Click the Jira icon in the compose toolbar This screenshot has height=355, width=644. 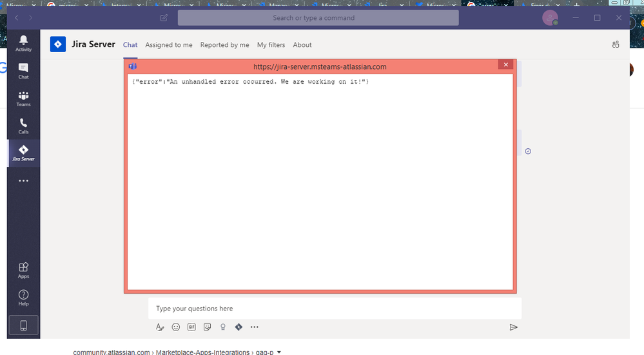[239, 327]
